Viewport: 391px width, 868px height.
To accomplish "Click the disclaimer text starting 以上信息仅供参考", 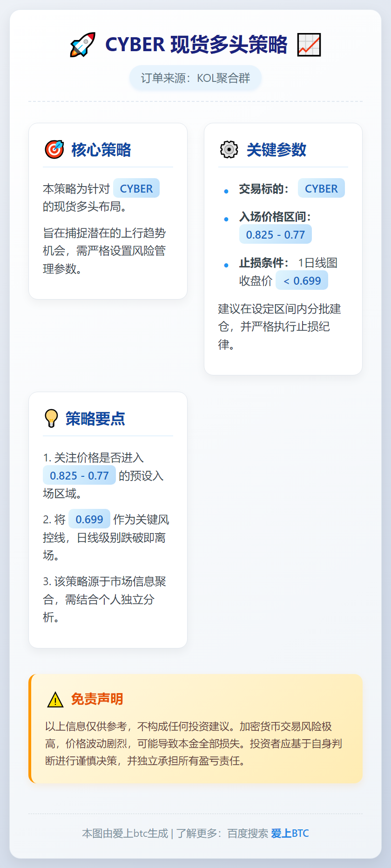I will [194, 743].
